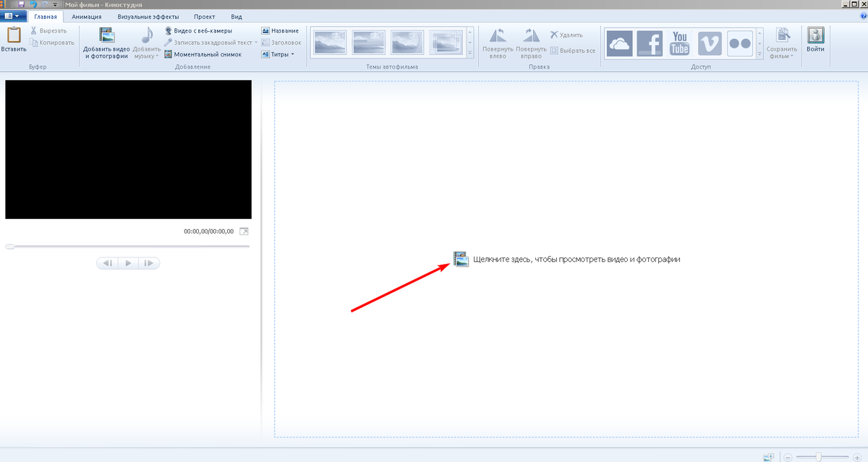The height and width of the screenshot is (462, 868).
Task: Open Видео с веб-камеры capture
Action: (203, 30)
